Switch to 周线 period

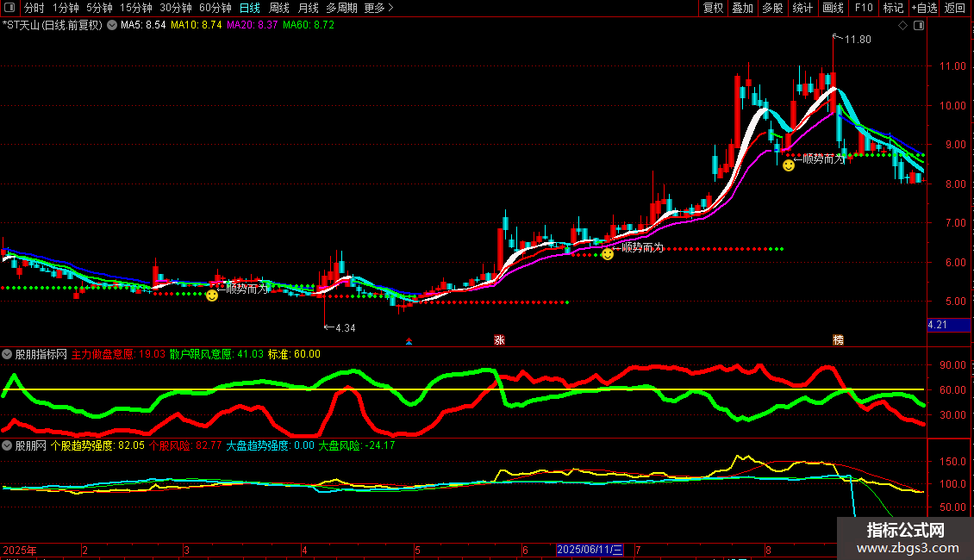point(279,8)
